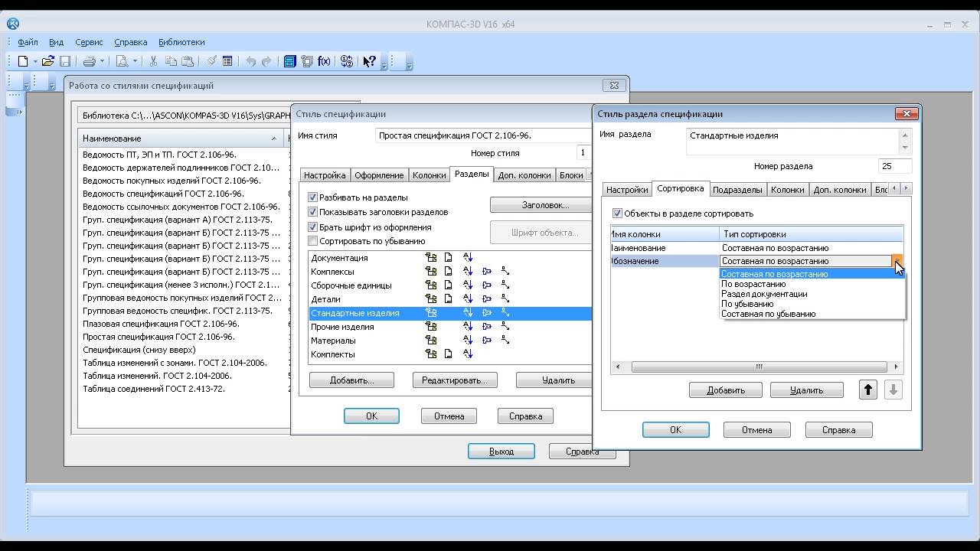This screenshot has width=980, height=551.
Task: Click the Print preview magnifier icon
Action: click(122, 61)
